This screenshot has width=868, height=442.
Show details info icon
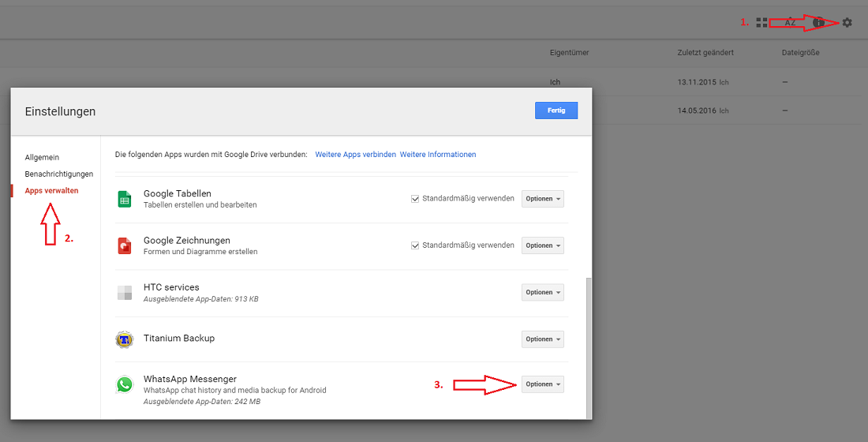pos(819,23)
